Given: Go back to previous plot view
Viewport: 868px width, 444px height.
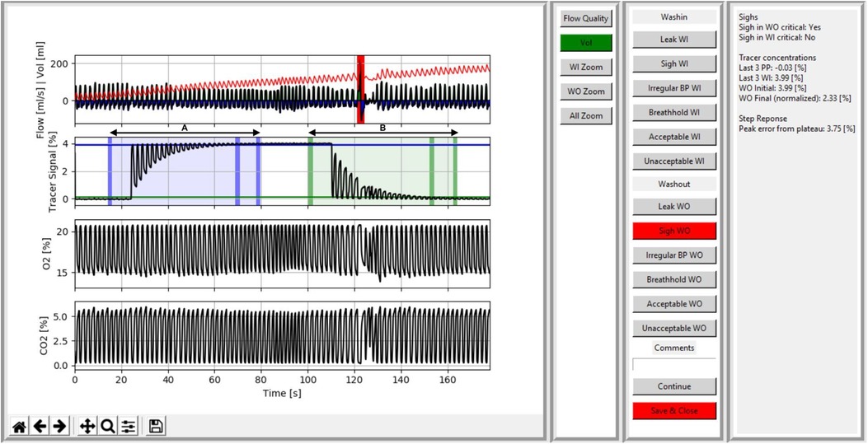Looking at the screenshot, I should 40,427.
